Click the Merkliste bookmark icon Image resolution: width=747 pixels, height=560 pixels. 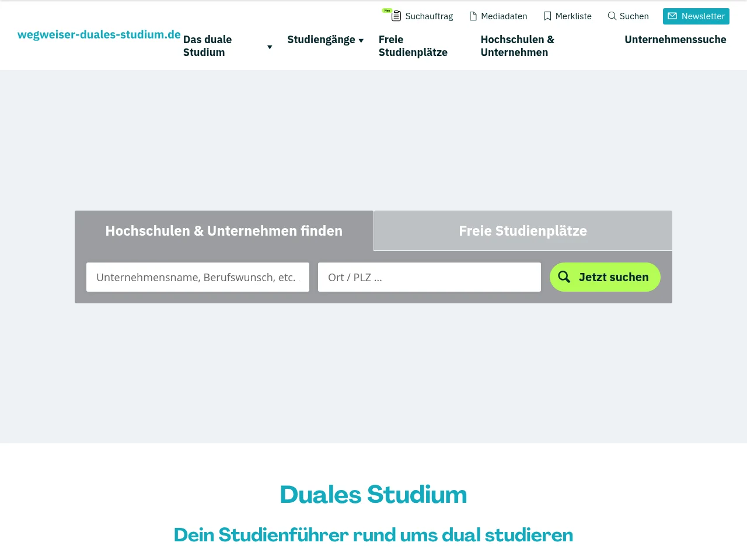tap(547, 16)
